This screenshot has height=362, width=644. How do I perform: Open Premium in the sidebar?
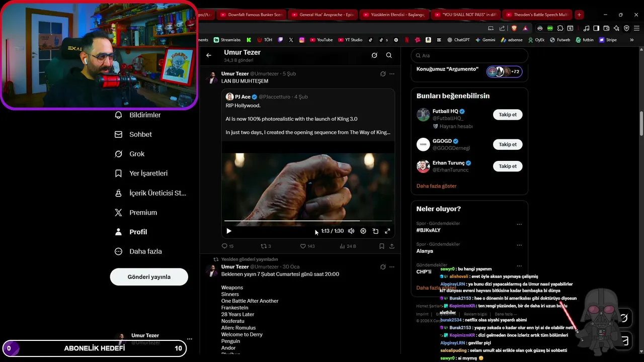click(x=136, y=213)
